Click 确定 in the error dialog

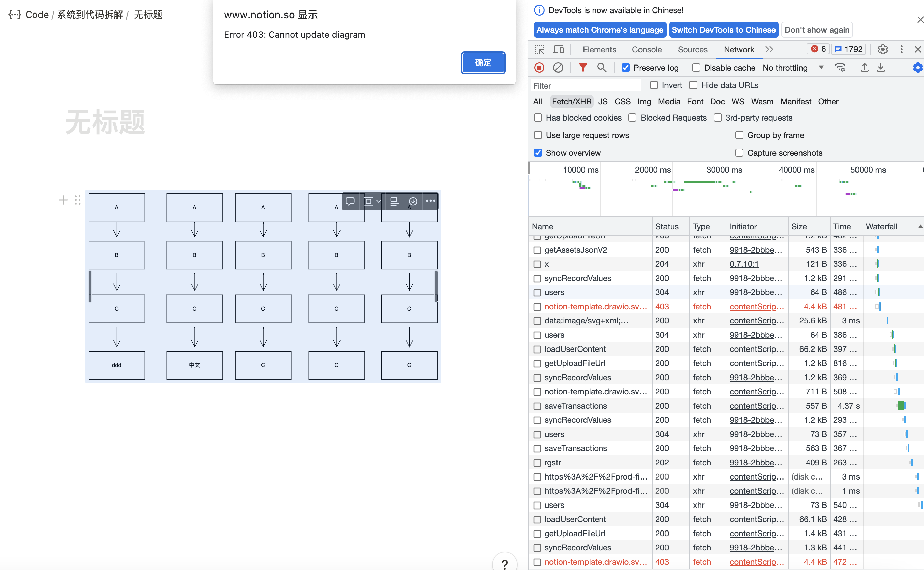tap(483, 62)
